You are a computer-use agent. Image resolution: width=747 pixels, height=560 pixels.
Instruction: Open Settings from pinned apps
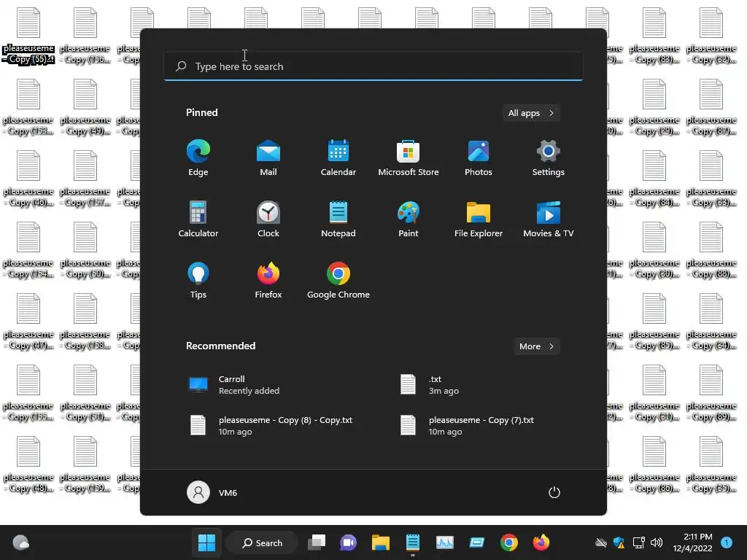click(x=549, y=157)
